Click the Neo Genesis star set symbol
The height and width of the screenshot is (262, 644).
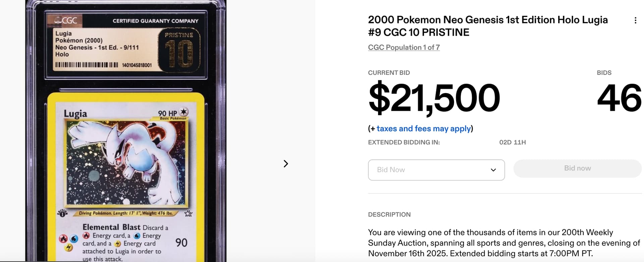[x=188, y=213]
